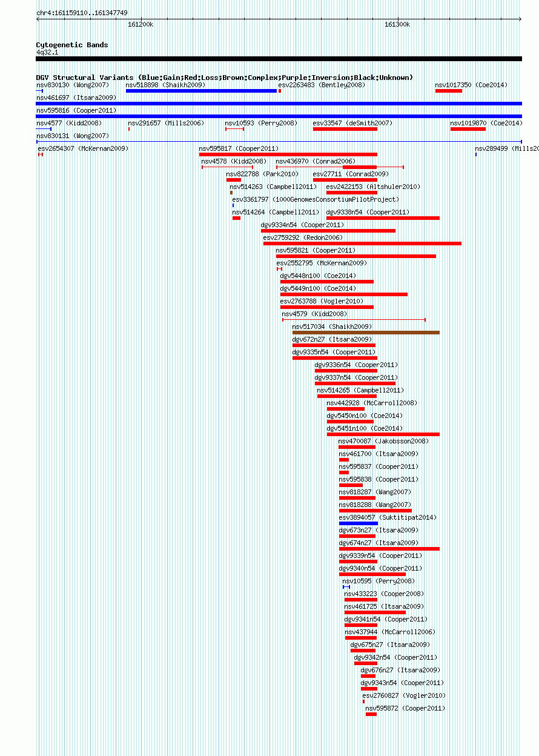Open the DGV Structural Variants track title

click(225, 78)
